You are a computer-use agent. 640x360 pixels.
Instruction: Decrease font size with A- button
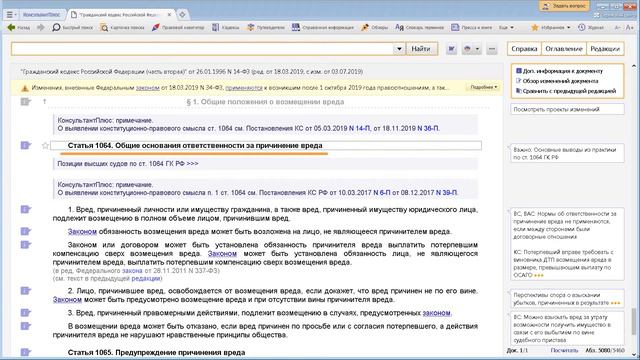coord(618,27)
